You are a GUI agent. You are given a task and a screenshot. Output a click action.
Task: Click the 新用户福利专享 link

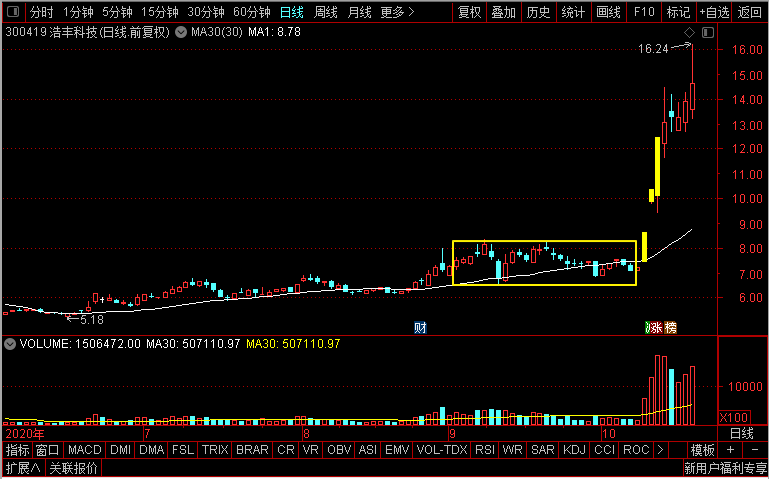tap(725, 468)
